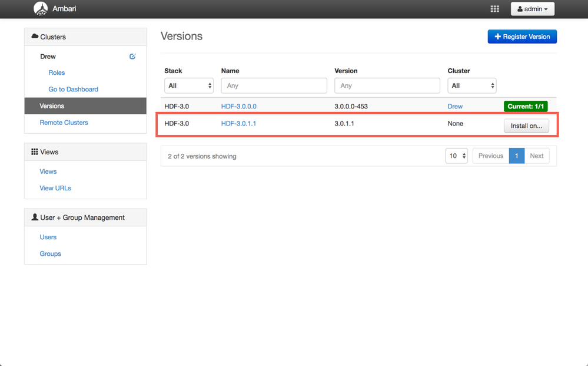Open the views grid icon

pyautogui.click(x=494, y=9)
